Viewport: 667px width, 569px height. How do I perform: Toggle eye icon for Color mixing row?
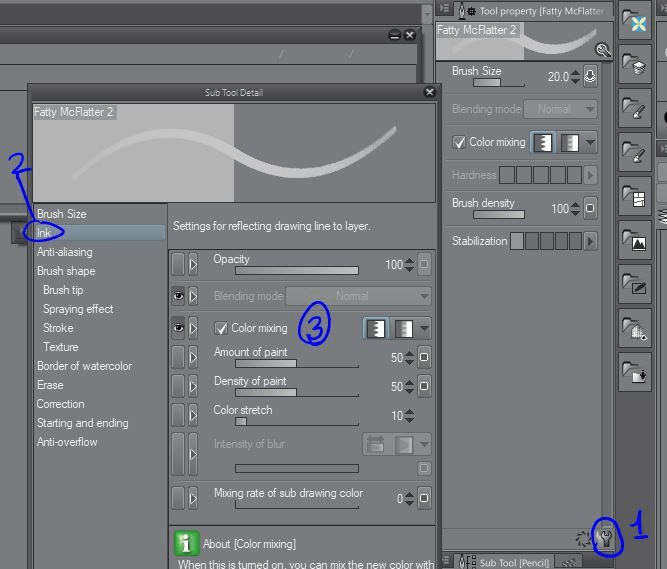(178, 328)
